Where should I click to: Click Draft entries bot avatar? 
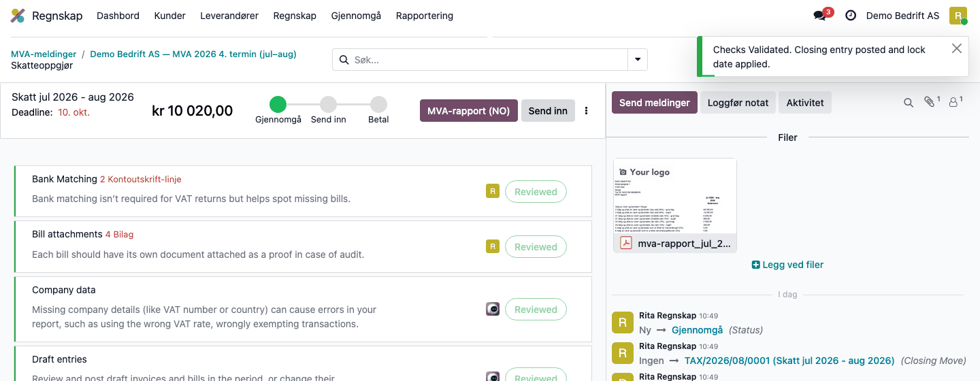coord(493,376)
